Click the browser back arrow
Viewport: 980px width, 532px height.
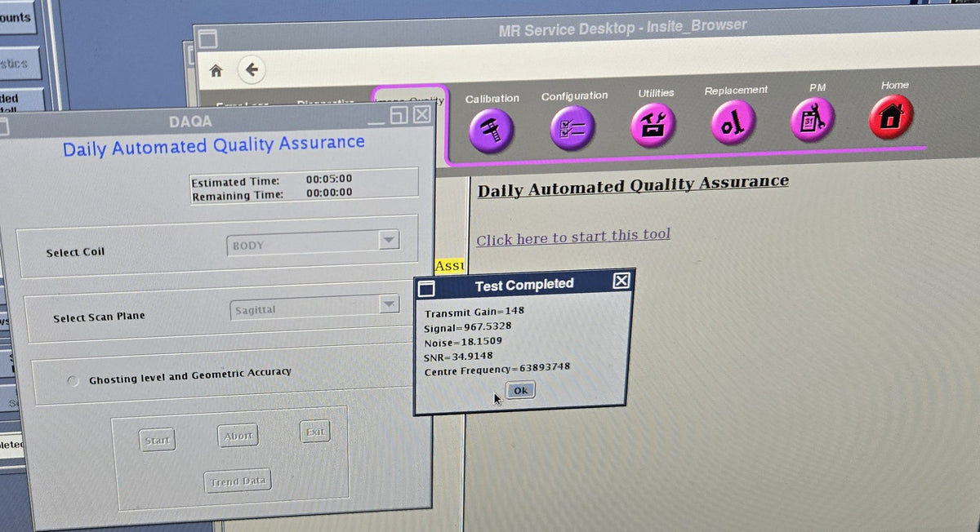tap(252, 70)
